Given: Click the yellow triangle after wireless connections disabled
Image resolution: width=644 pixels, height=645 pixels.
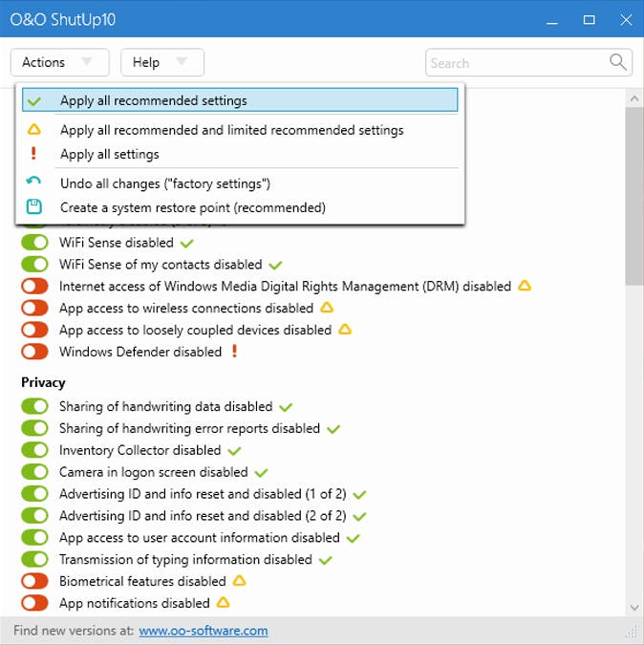Looking at the screenshot, I should [327, 307].
